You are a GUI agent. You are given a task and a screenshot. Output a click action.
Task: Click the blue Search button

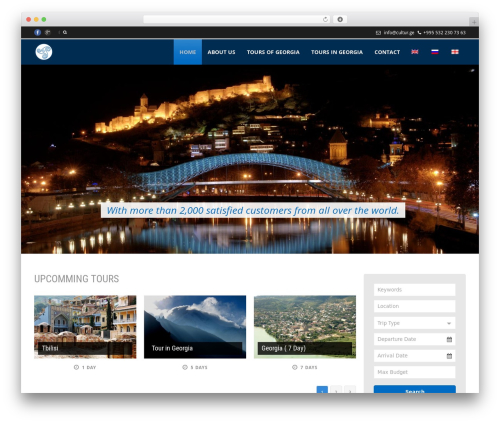[415, 389]
